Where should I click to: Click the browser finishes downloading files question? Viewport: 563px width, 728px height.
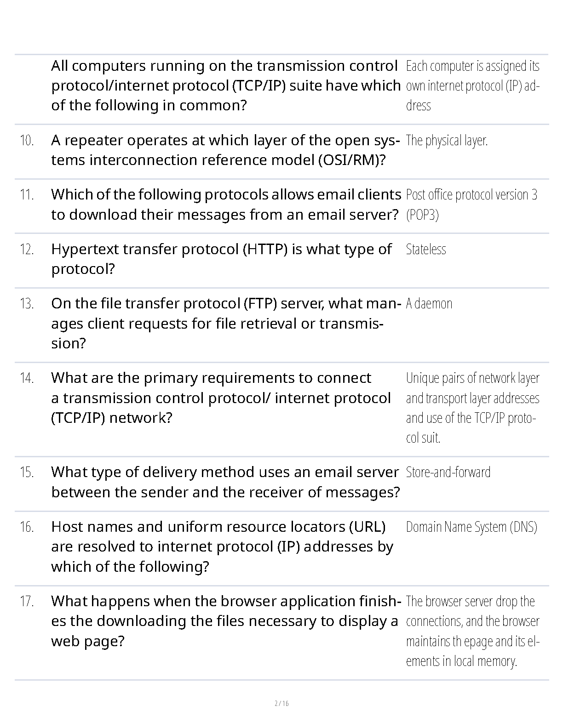click(x=225, y=621)
